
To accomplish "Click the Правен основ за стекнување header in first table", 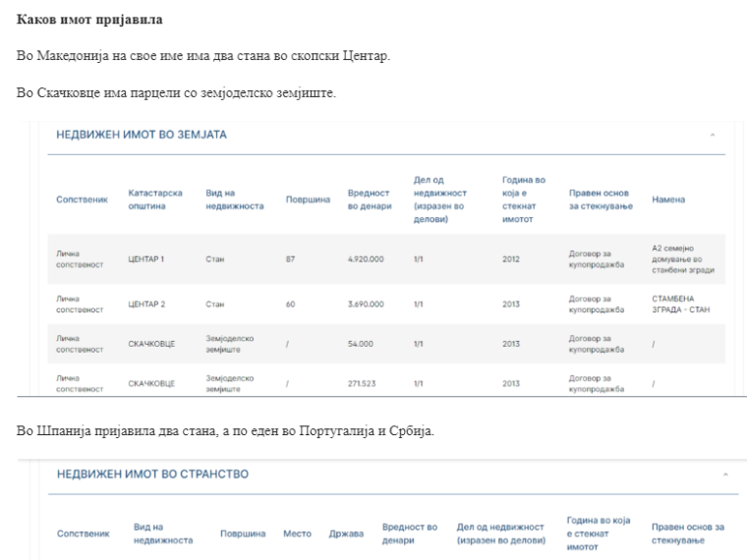I will (x=601, y=199).
